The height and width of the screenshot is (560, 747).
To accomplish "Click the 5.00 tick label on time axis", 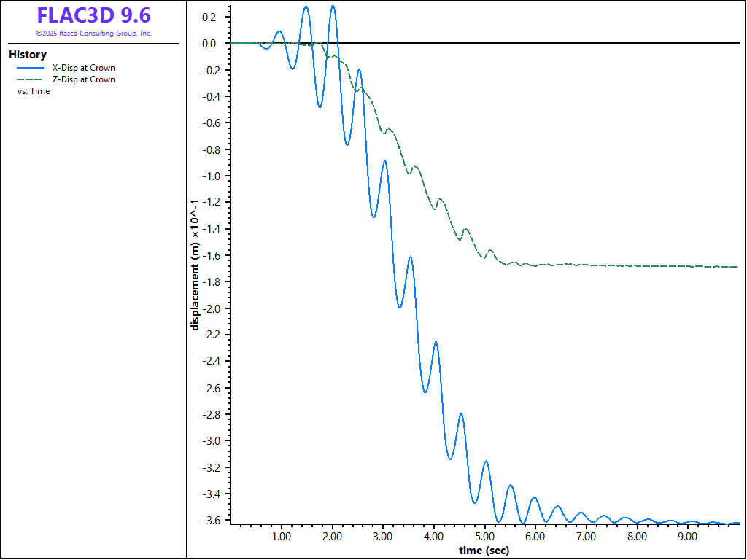I will point(484,537).
